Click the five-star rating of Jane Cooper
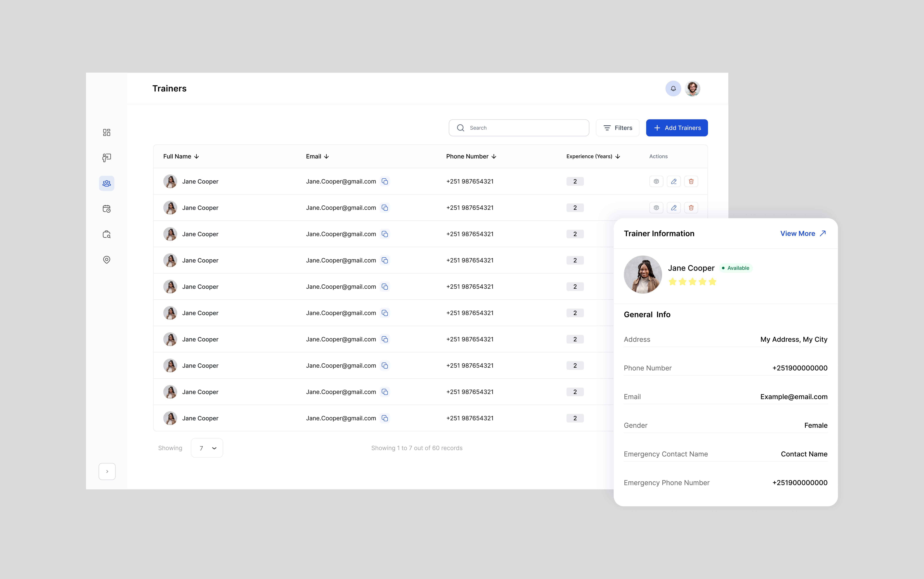Viewport: 924px width, 579px height. click(692, 282)
